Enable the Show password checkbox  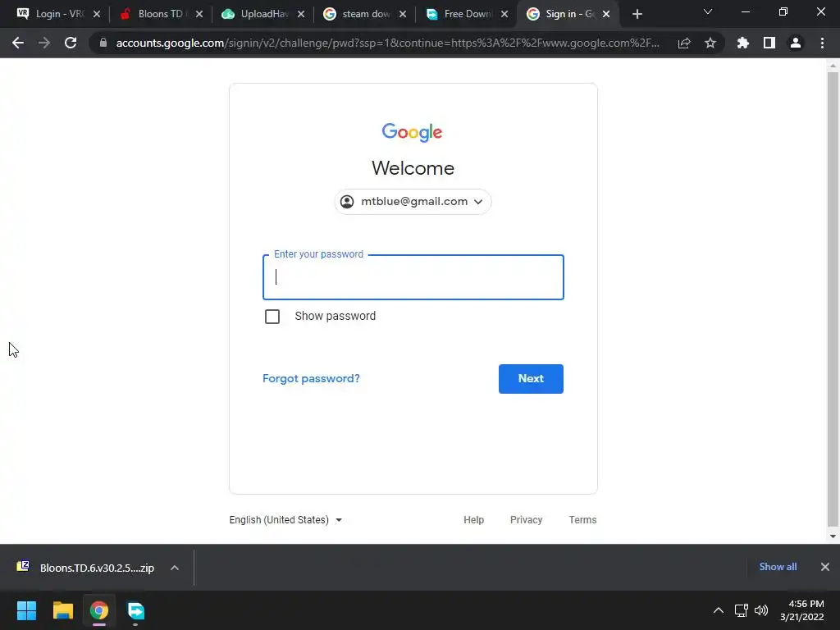tap(272, 317)
